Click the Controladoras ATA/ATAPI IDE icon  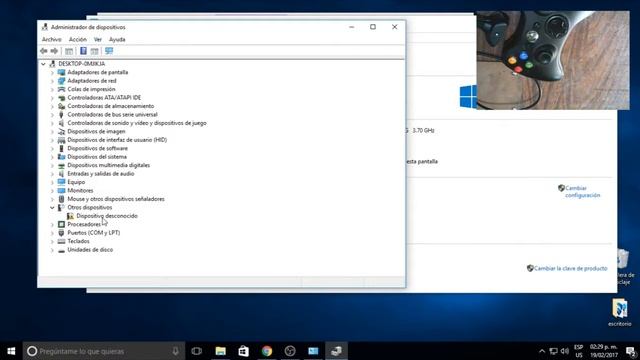coord(61,98)
